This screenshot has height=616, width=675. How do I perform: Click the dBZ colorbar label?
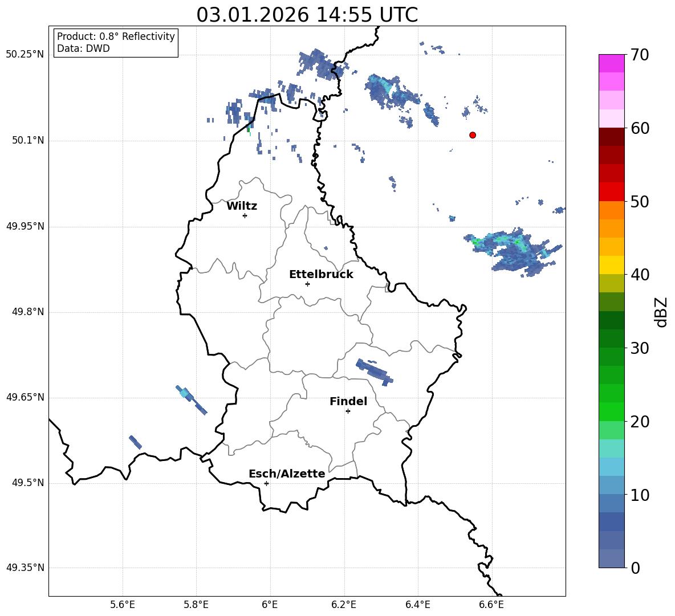(x=660, y=312)
